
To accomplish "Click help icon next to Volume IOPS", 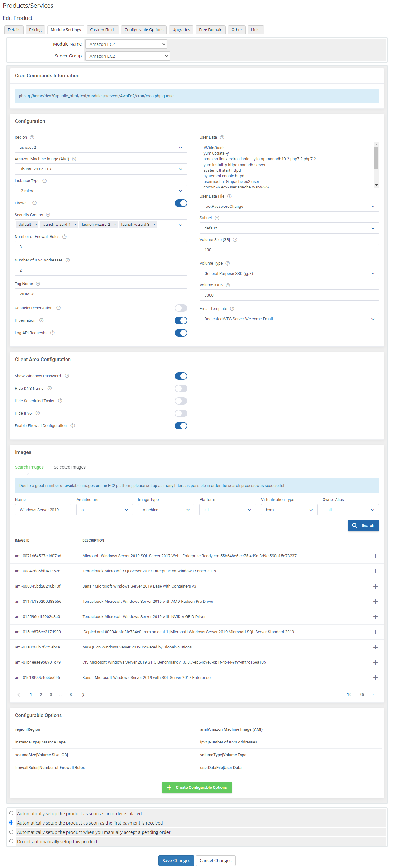I will tap(228, 285).
